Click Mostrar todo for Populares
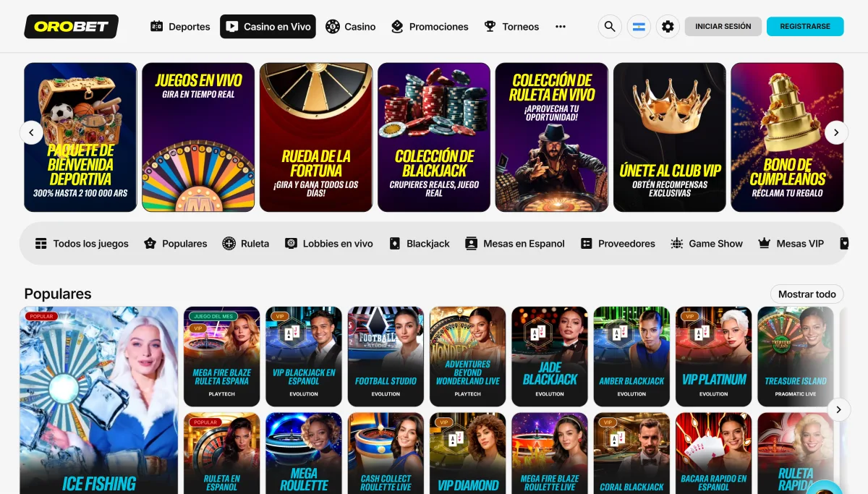 [x=807, y=294]
